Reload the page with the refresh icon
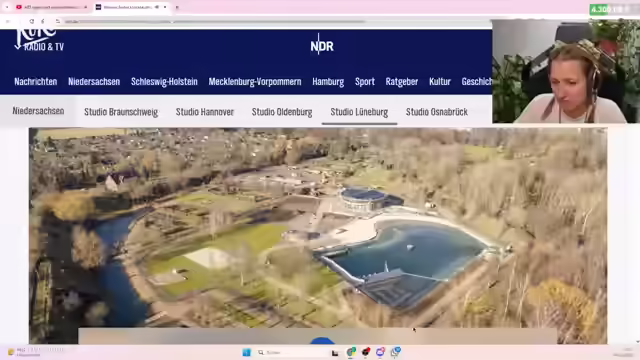 pyautogui.click(x=31, y=21)
